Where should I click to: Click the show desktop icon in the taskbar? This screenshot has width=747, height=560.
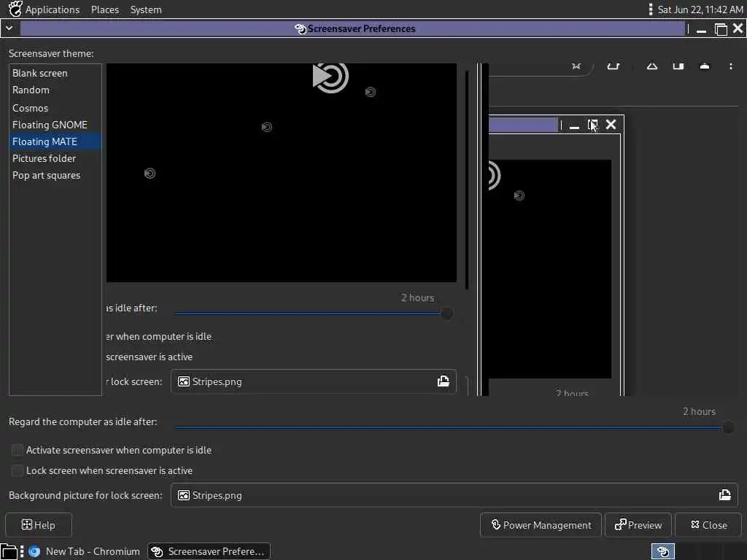[9, 551]
